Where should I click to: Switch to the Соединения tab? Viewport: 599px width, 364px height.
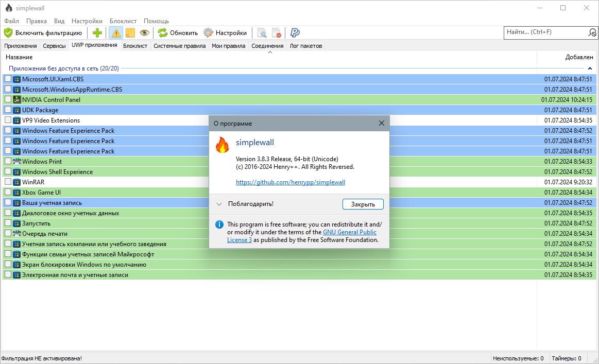267,46
